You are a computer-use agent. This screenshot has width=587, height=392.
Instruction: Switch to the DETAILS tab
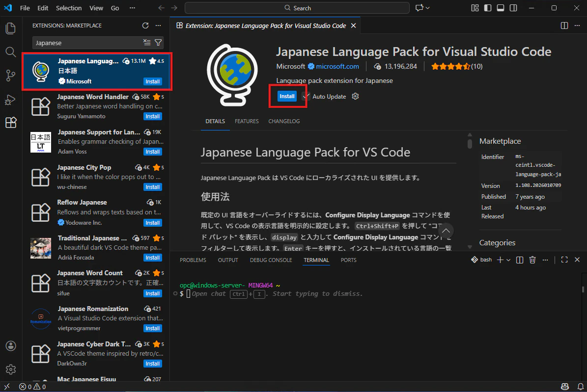point(215,121)
